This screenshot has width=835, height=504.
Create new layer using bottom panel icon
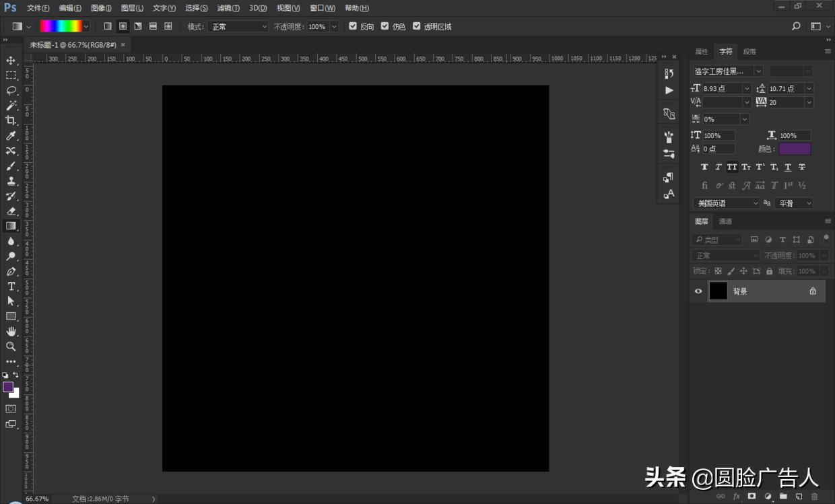click(799, 497)
